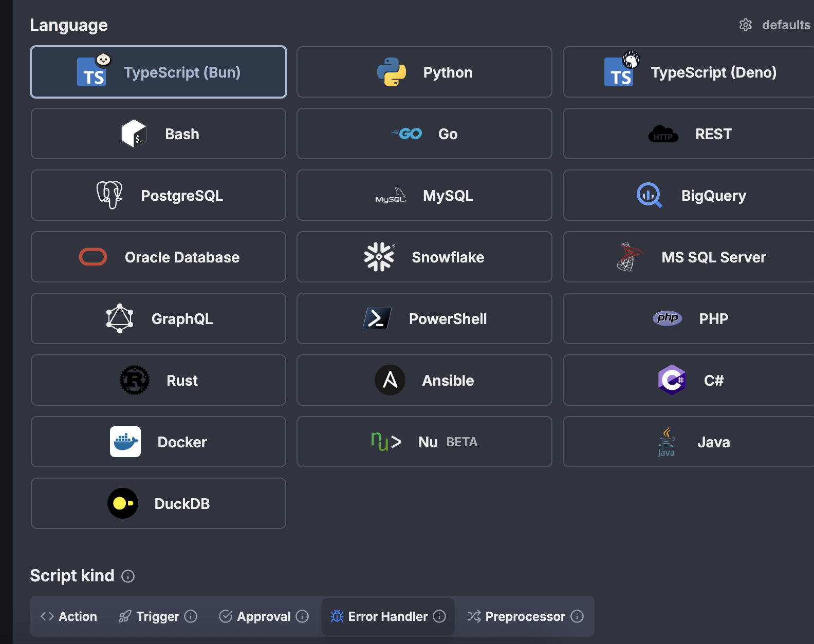Click the Rust gear logo icon

[135, 380]
